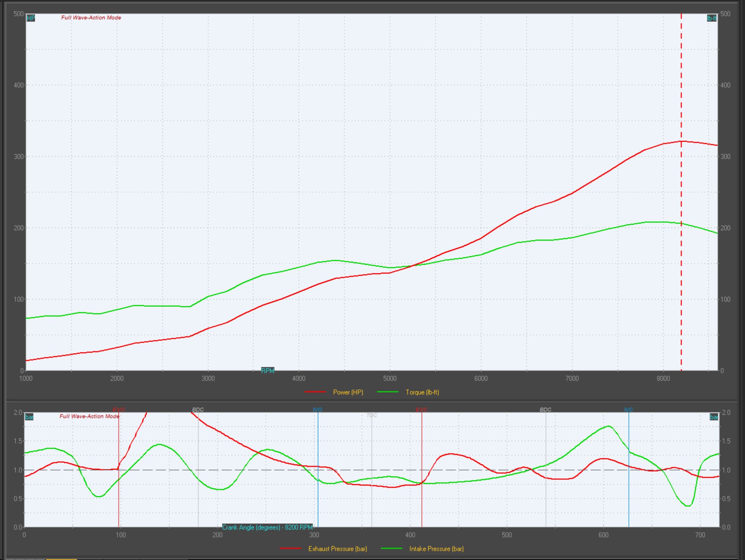This screenshot has width=745, height=560.
Task: Click the IVO valve event marker label
Action: [x=317, y=410]
